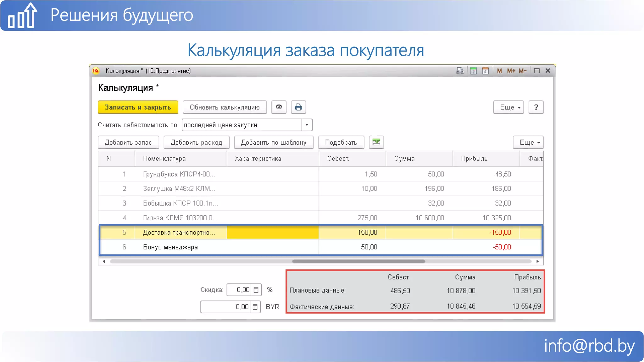644x362 pixels.
Task: Open the Еще dropdown above the table
Action: 528,142
